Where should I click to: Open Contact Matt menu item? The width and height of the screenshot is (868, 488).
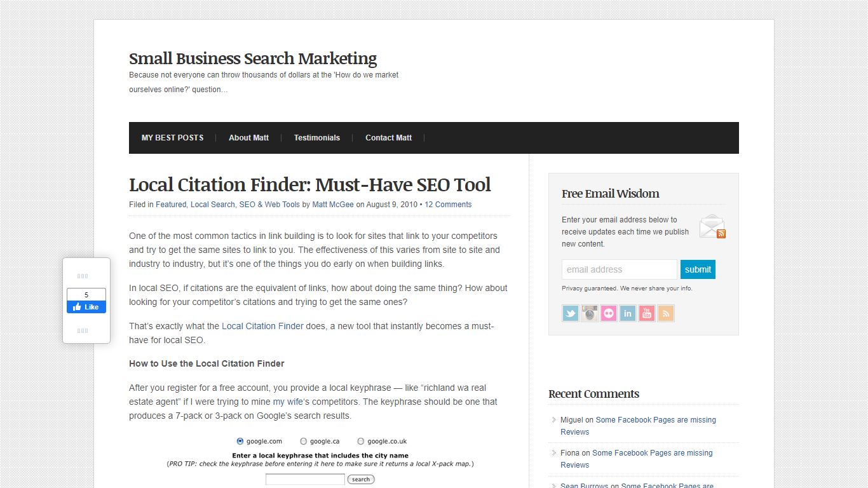[x=388, y=138]
